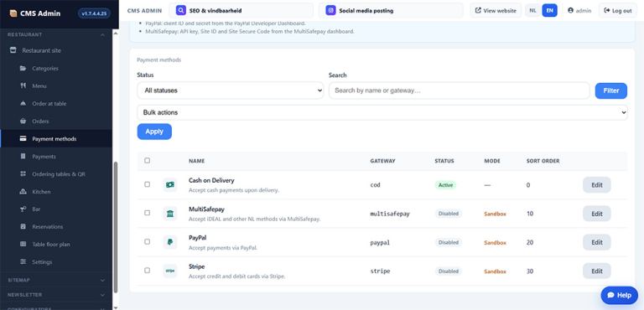
Task: Click the Payments receipt icon
Action: (x=23, y=157)
